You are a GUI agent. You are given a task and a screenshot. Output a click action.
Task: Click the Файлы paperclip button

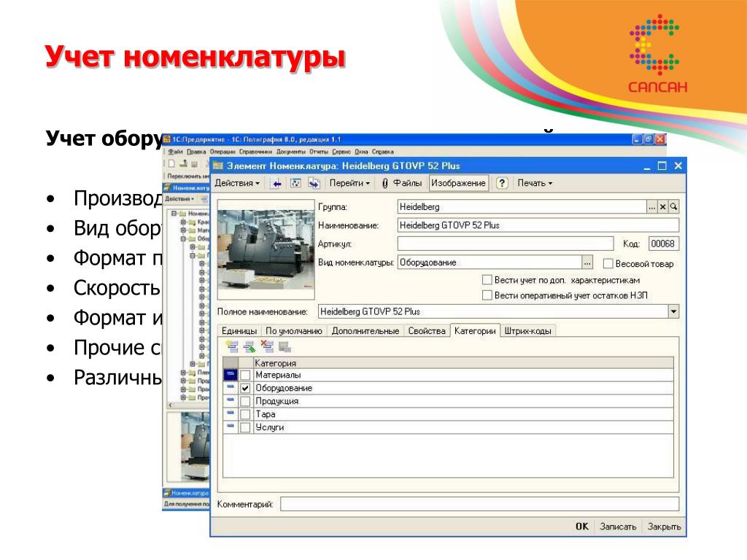click(x=402, y=183)
